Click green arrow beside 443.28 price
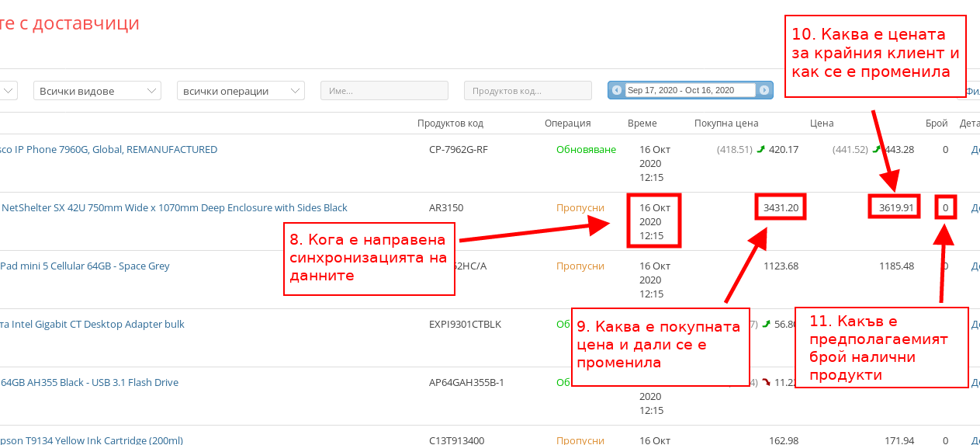Viewport: 980px width, 445px height. point(877,149)
